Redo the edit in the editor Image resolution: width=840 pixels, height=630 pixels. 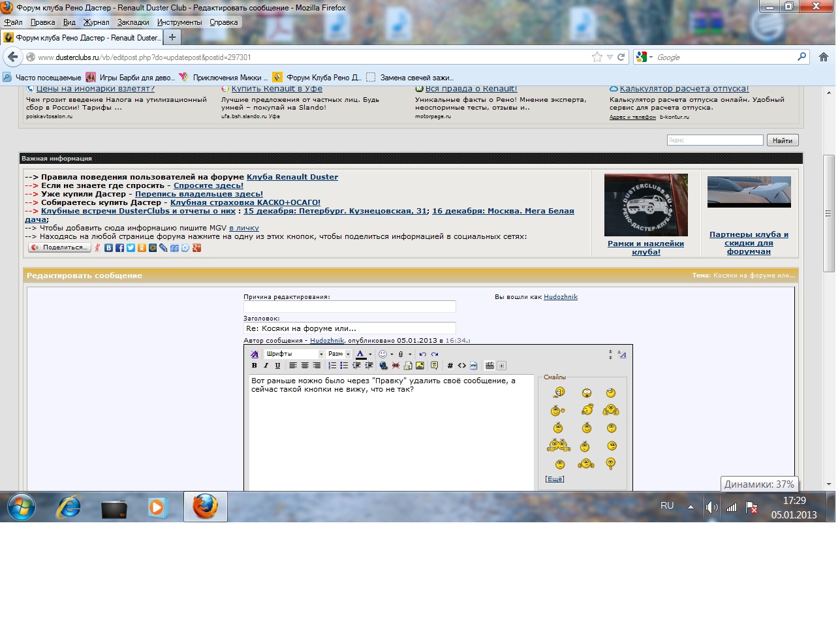click(435, 354)
